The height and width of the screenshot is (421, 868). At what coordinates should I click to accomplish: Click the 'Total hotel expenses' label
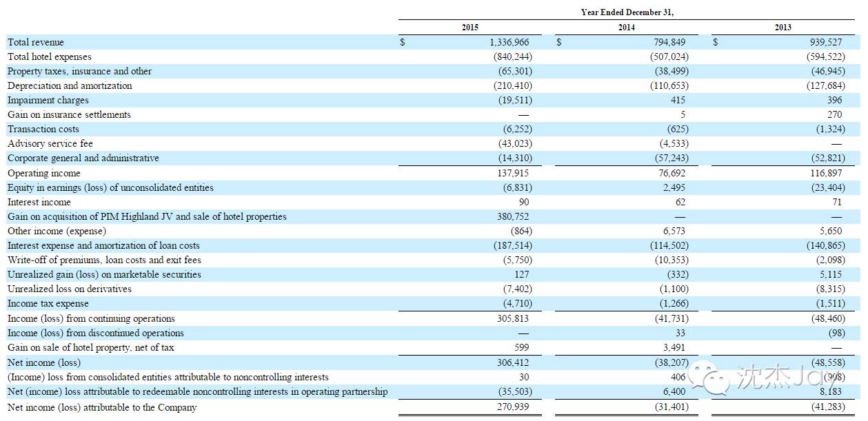(x=50, y=57)
